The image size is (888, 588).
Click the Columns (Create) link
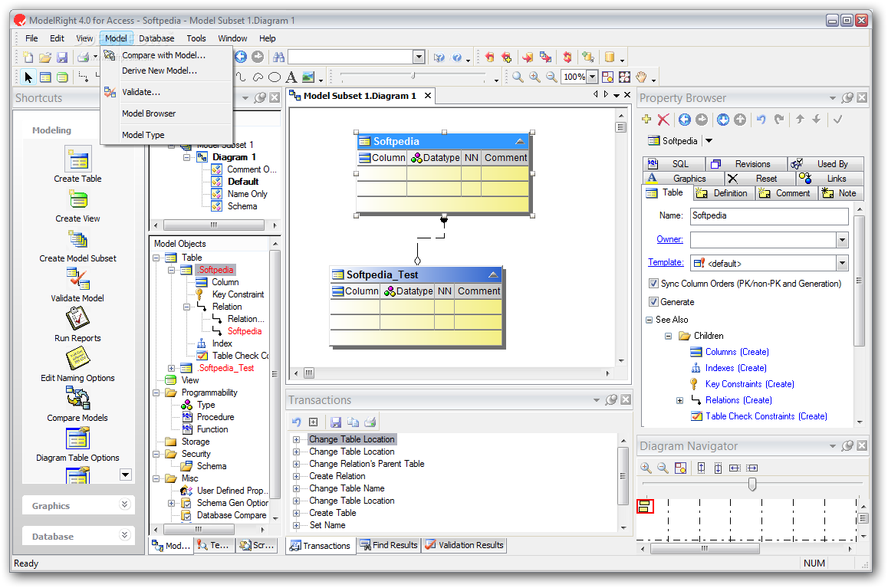pos(737,352)
